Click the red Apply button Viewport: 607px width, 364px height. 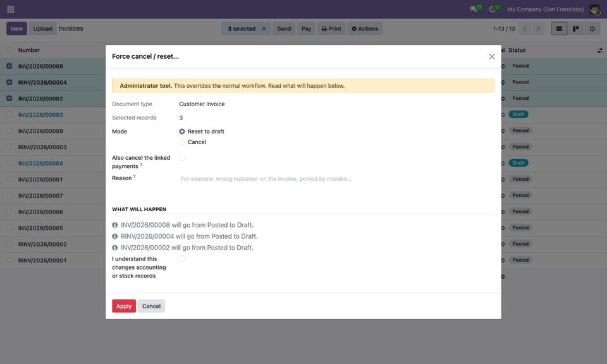click(124, 306)
